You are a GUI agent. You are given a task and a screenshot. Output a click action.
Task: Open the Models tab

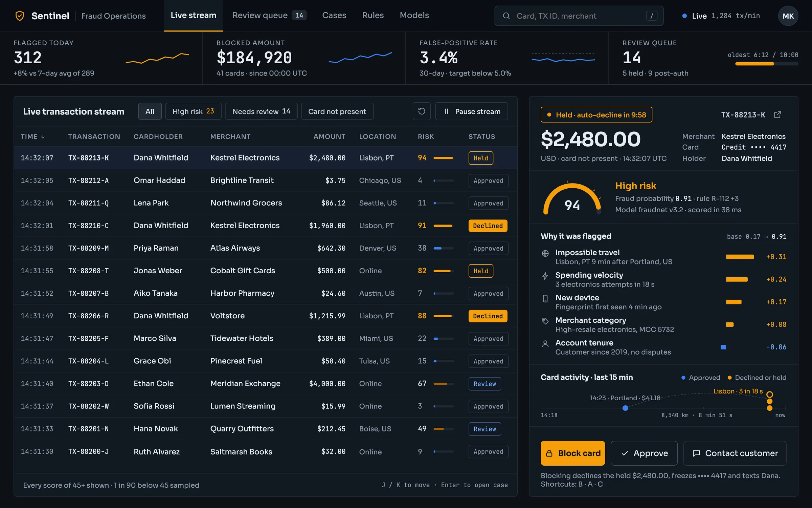[414, 16]
